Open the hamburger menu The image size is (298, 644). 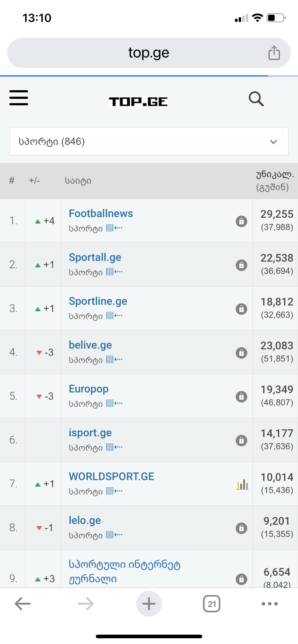tap(19, 98)
